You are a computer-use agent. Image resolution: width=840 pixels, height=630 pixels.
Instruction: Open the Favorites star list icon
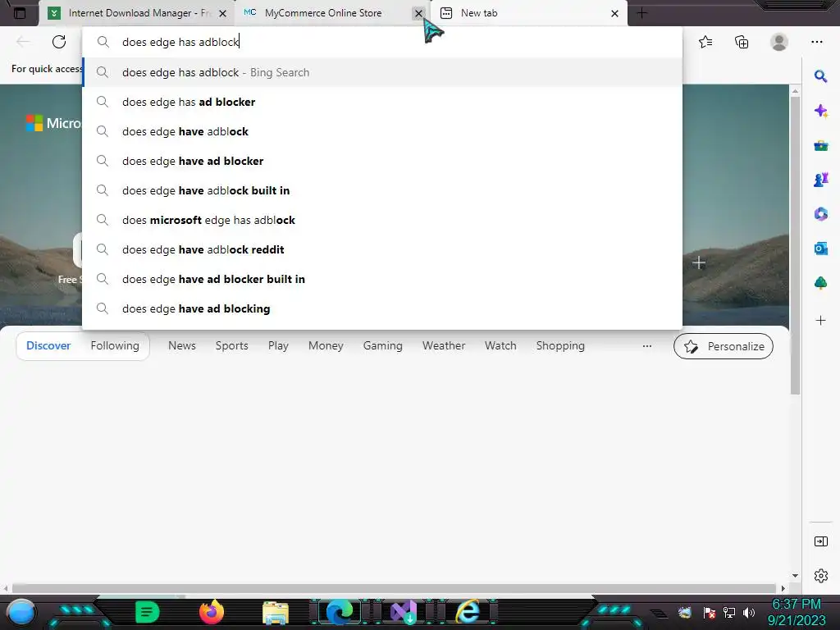click(705, 42)
